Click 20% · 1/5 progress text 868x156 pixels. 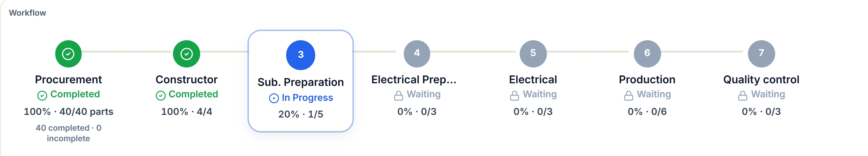pyautogui.click(x=301, y=114)
